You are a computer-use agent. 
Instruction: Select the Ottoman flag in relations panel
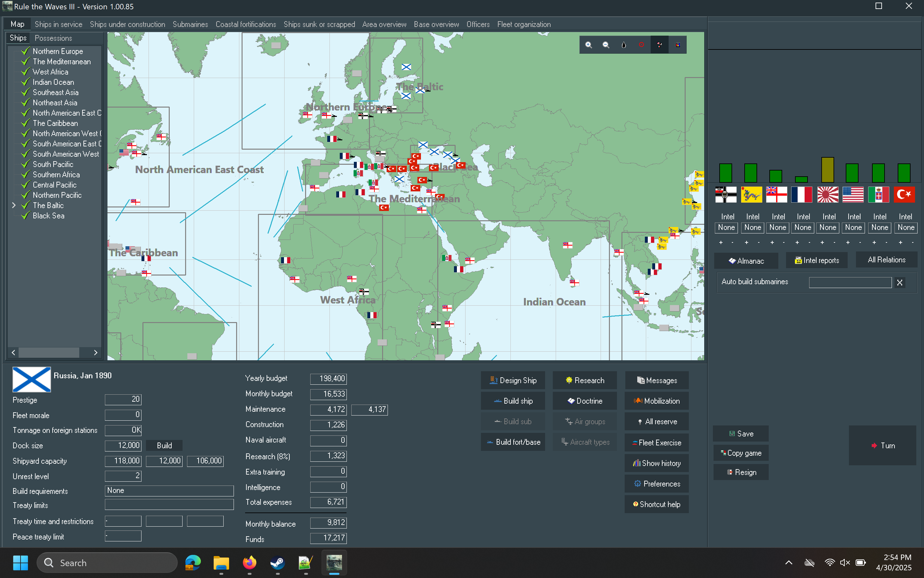[x=904, y=195]
